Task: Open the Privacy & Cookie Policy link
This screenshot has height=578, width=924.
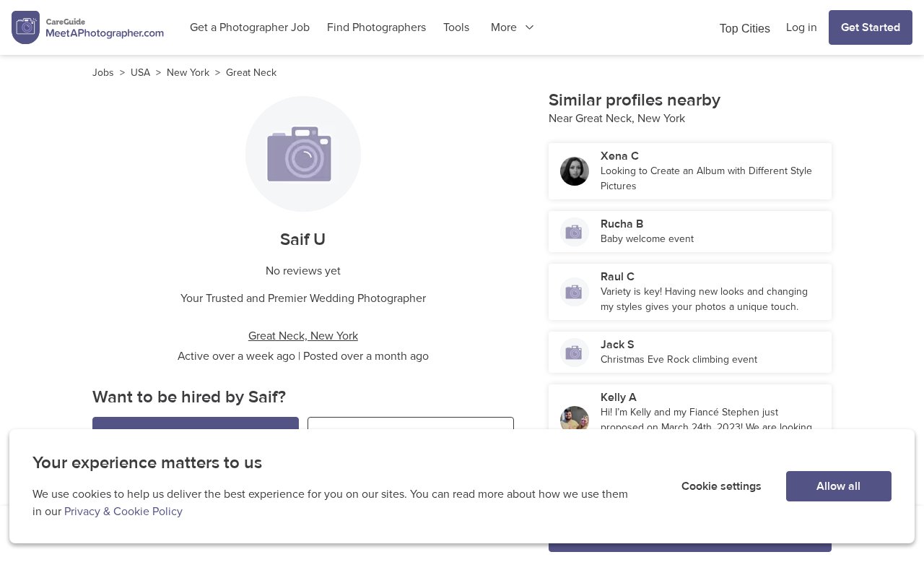Action: click(123, 512)
